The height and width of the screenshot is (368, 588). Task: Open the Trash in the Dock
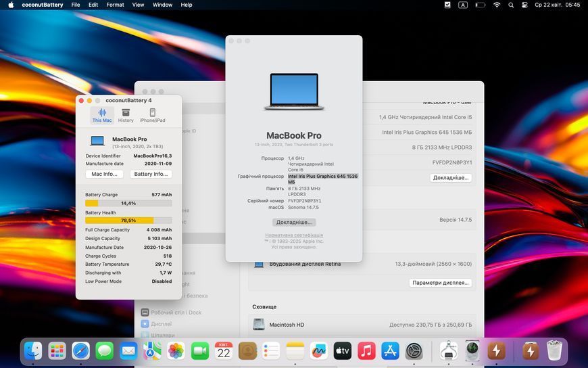point(555,350)
